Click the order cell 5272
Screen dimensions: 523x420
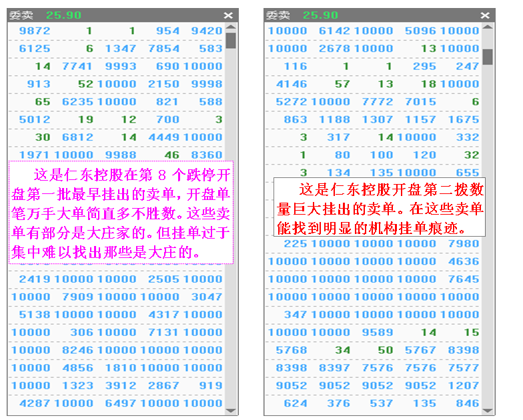point(292,101)
